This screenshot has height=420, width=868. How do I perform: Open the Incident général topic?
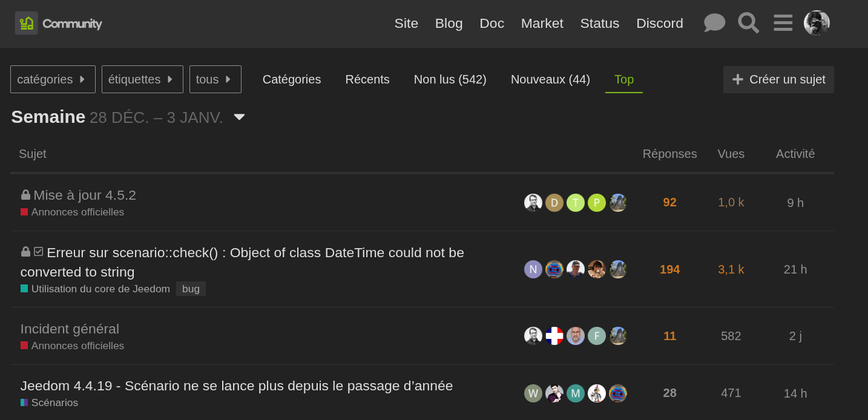[x=70, y=329]
